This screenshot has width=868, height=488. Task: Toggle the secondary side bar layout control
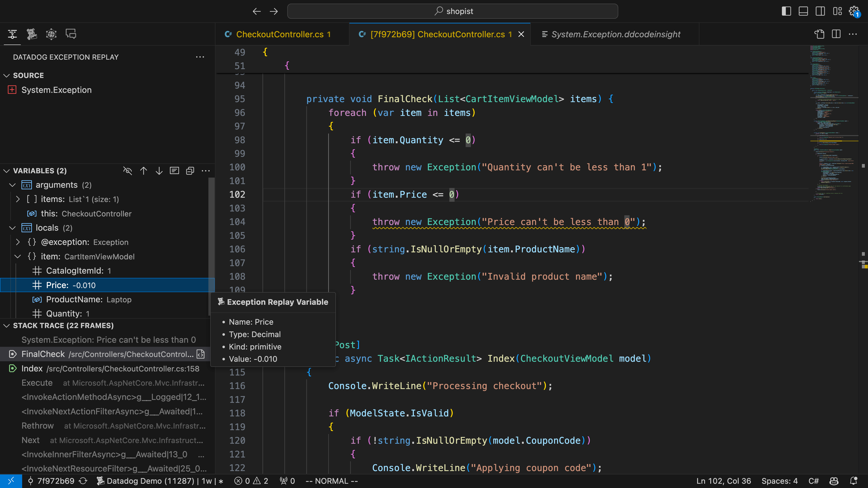click(x=820, y=11)
